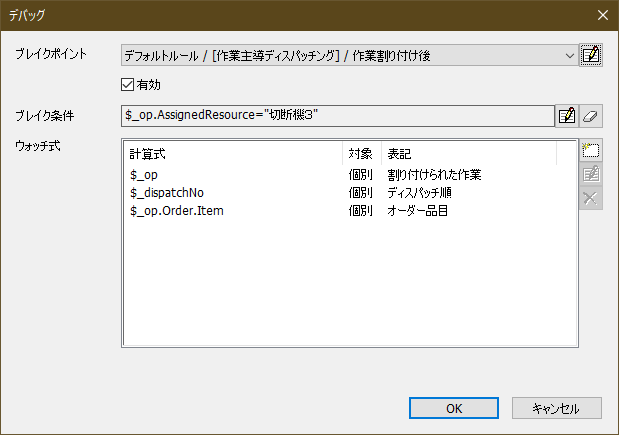619x435 pixels.
Task: Toggle the 有効 checkbox
Action: click(x=127, y=85)
